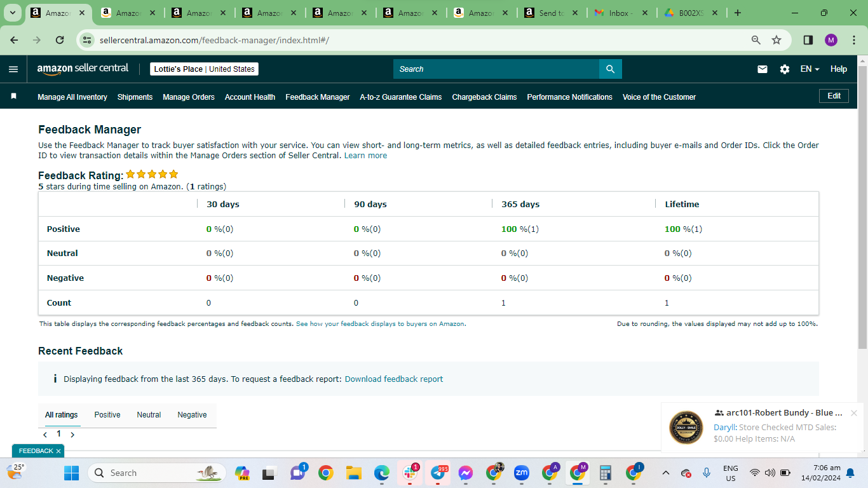Click the Edit button
Screen dimensions: 868x488
(834, 96)
